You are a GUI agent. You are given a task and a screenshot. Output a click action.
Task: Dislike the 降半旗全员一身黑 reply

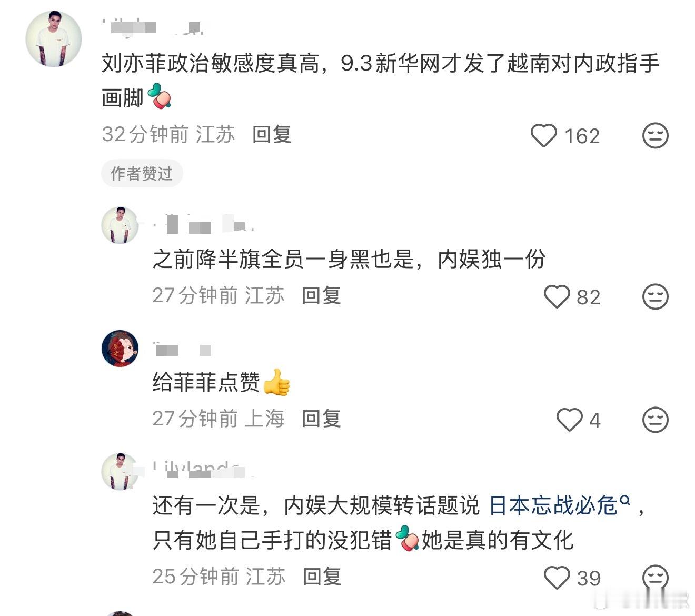click(656, 296)
